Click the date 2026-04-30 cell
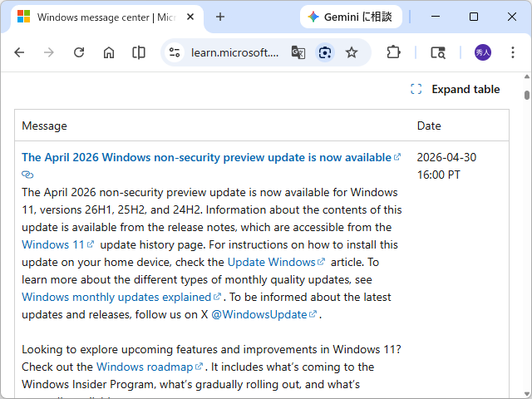This screenshot has width=532, height=399. click(x=446, y=166)
